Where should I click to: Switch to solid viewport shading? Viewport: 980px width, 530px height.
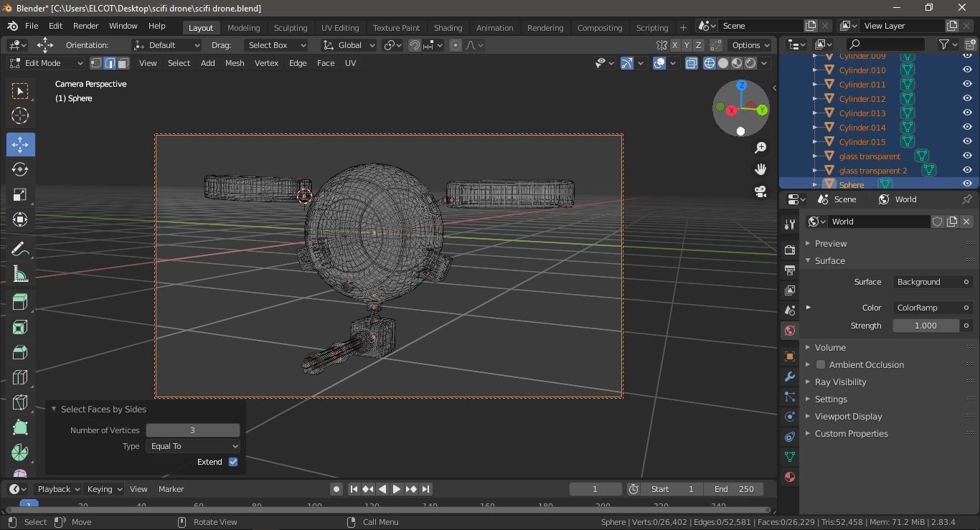tap(723, 63)
